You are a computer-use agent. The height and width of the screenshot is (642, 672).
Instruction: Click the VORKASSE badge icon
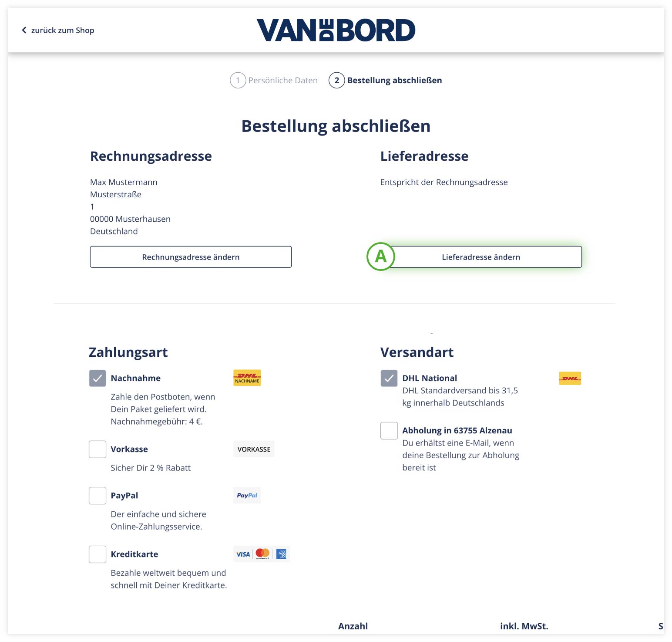(x=254, y=449)
